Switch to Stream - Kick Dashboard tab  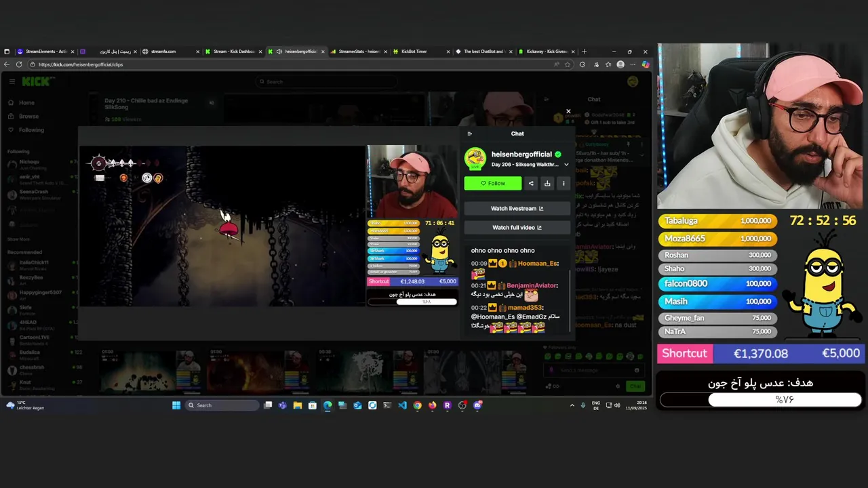point(233,52)
